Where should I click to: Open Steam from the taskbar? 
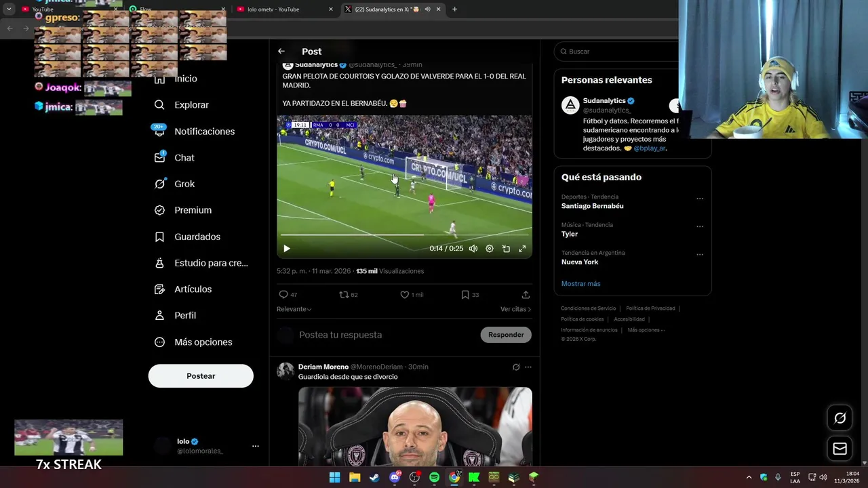[x=374, y=477]
